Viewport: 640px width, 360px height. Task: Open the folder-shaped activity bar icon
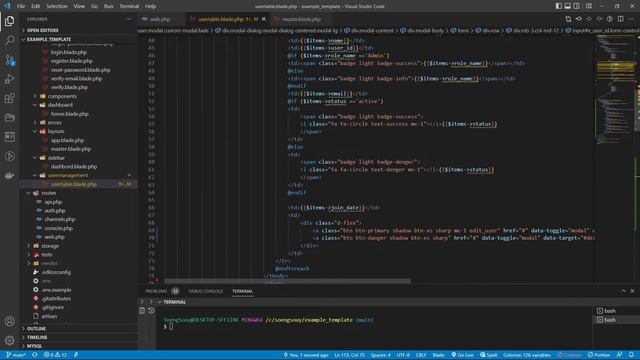point(9,118)
